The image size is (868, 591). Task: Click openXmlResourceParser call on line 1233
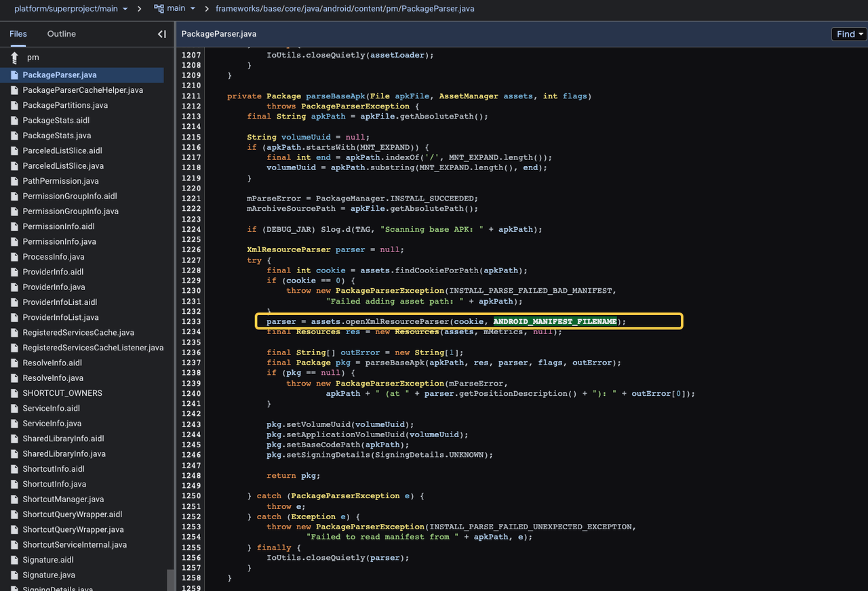point(397,321)
